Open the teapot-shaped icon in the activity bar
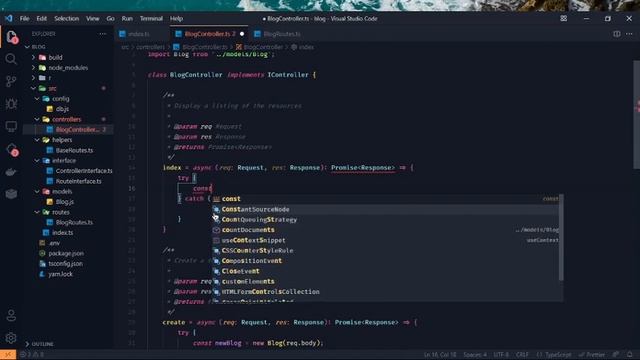The height and width of the screenshot is (360, 640). tap(11, 172)
